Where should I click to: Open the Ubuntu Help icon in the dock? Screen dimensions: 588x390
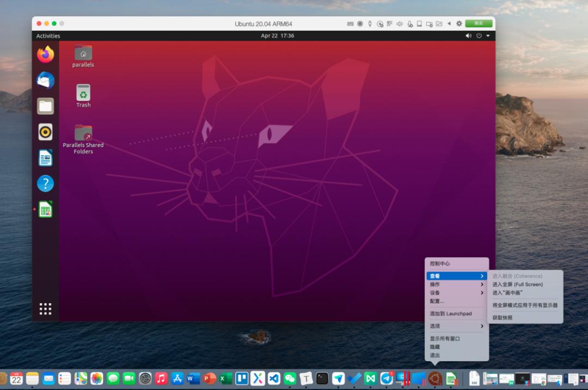point(45,184)
